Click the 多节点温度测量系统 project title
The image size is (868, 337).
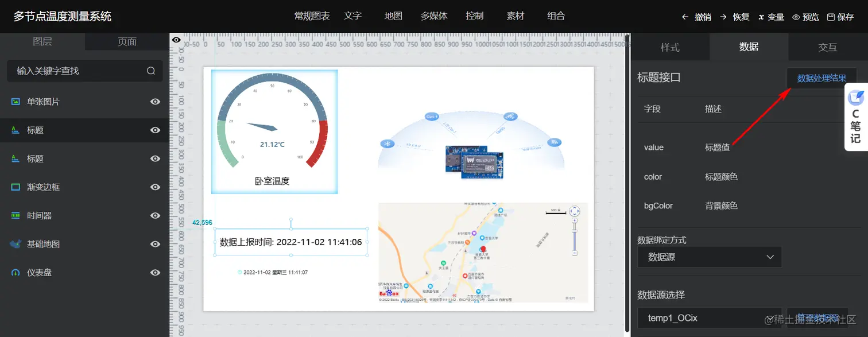pyautogui.click(x=63, y=17)
